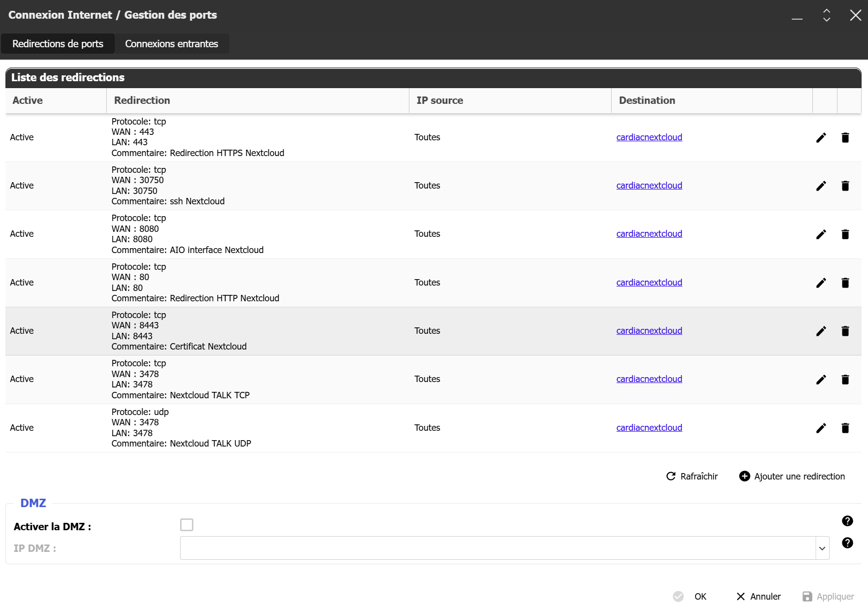Screen dimensions: 868x608
Task: Click the Appliquer button
Action: coord(828,597)
